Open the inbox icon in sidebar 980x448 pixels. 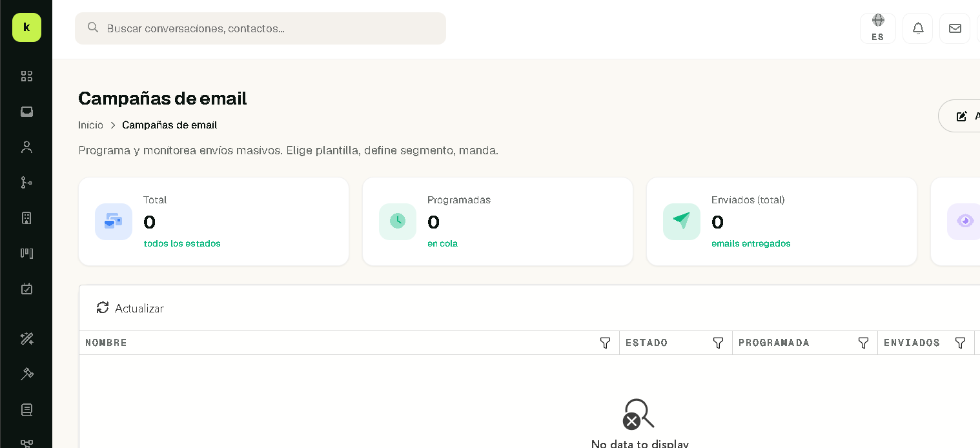(26, 112)
